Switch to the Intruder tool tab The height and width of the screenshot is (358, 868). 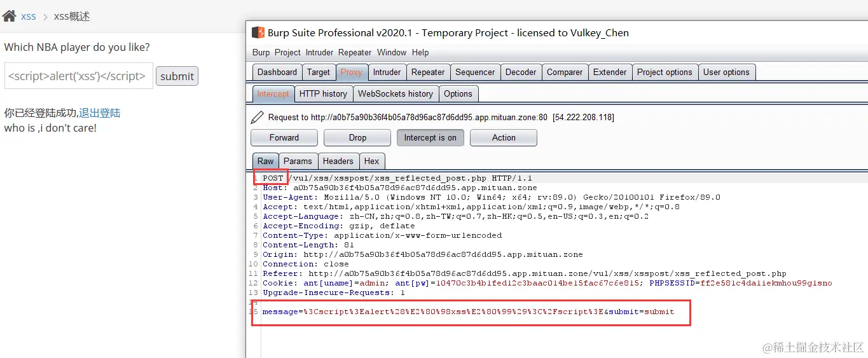[x=387, y=72]
